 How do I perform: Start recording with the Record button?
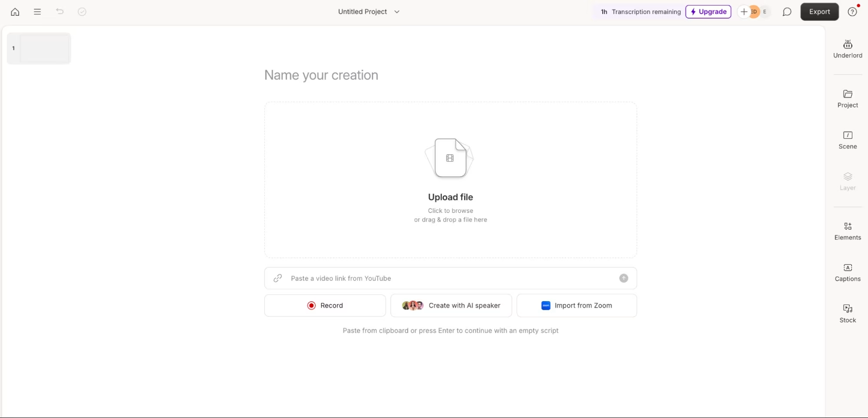325,305
